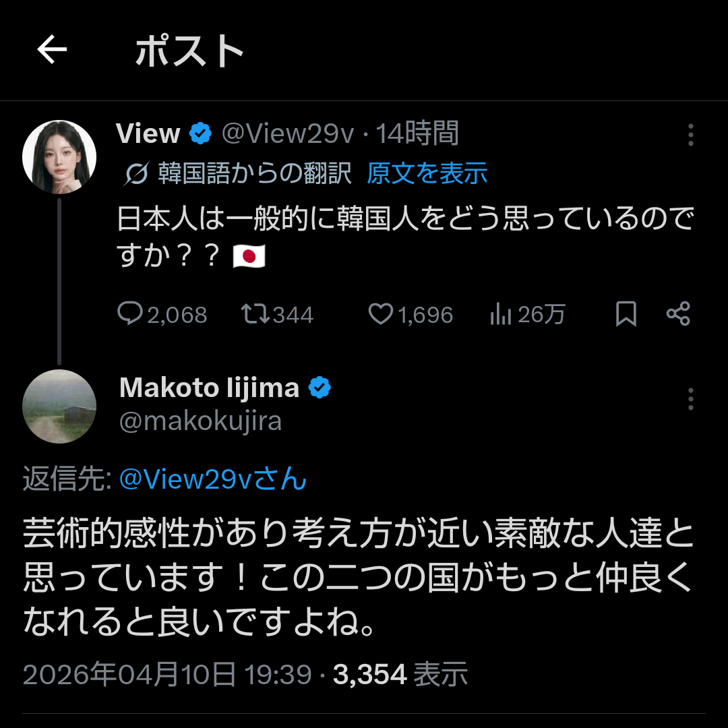
Task: Bookmark View's post
Action: pyautogui.click(x=626, y=314)
